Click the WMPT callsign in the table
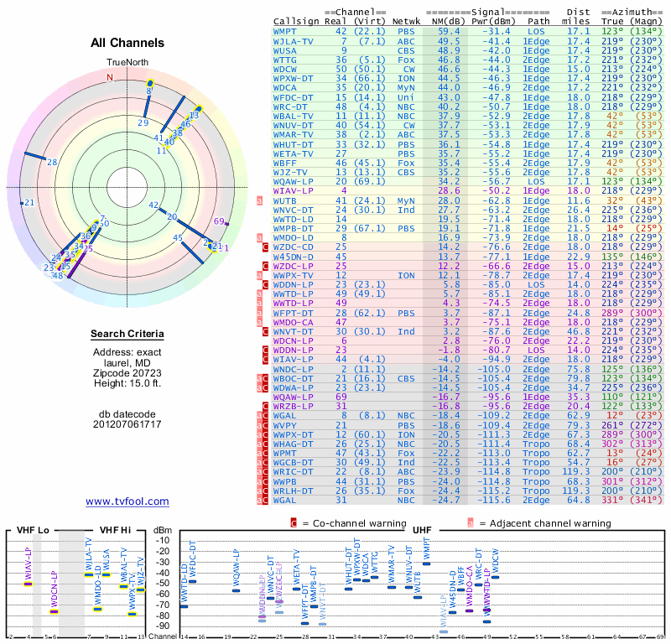The height and width of the screenshot is (644, 671). tap(284, 32)
